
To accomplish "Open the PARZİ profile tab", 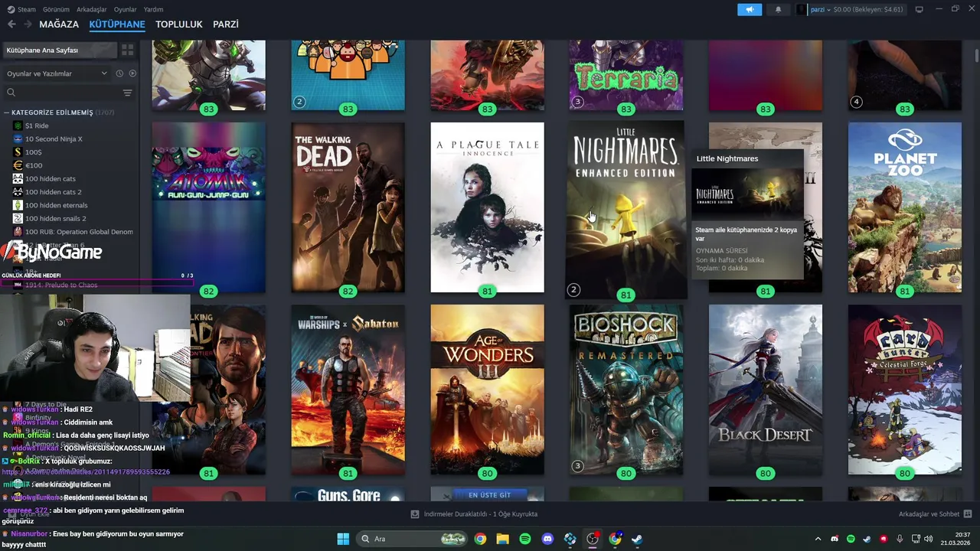I will click(x=226, y=24).
